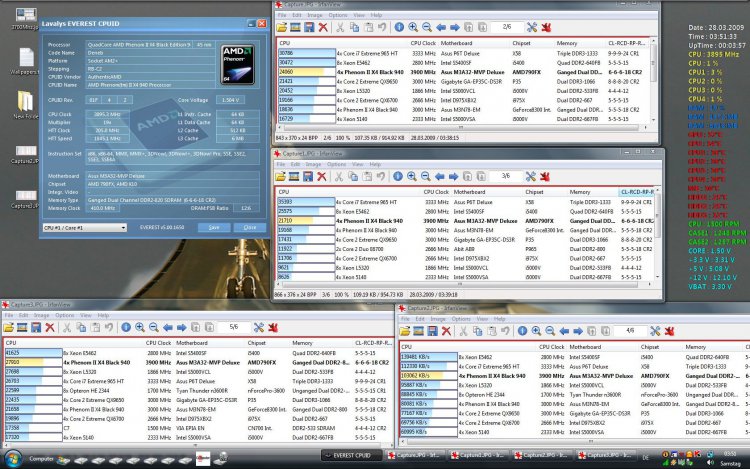Switch to Capture.JPG taskbar button
750x469 pixels.
pos(415,456)
